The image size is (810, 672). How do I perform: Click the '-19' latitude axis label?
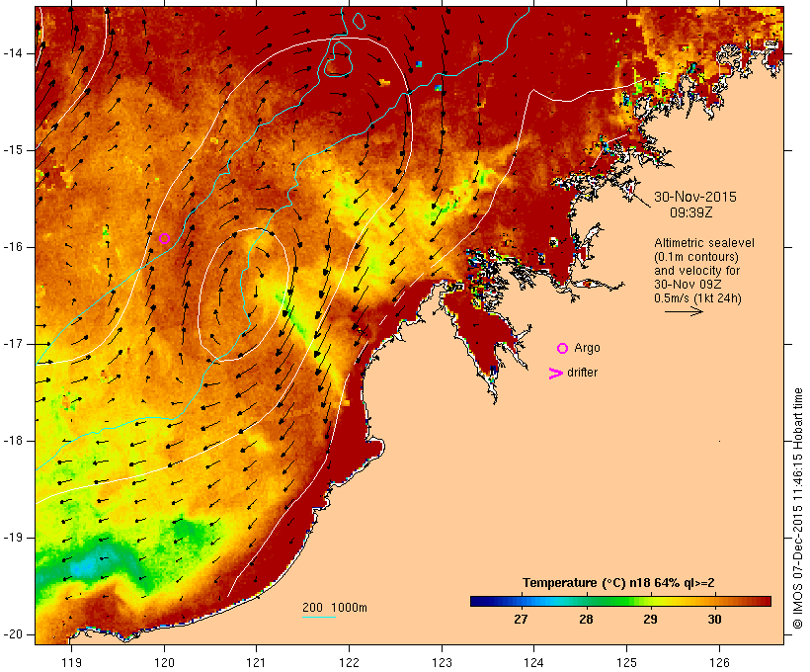point(12,538)
